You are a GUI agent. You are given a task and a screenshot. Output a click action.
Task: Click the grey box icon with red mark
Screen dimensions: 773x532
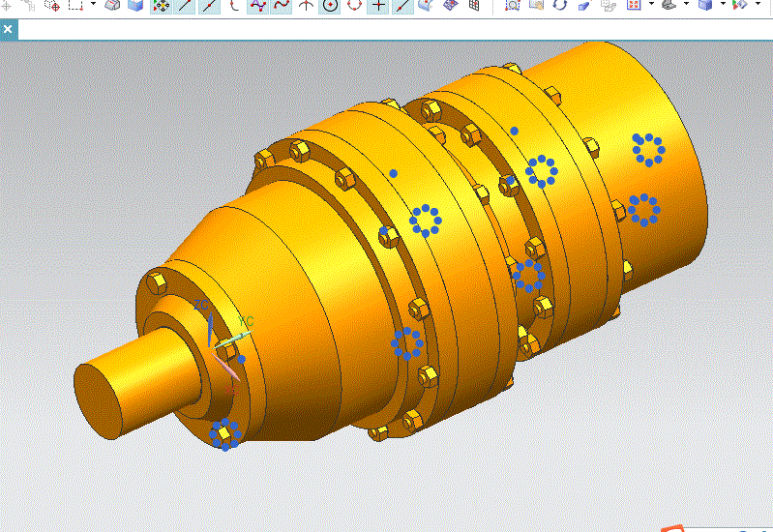coord(112,6)
